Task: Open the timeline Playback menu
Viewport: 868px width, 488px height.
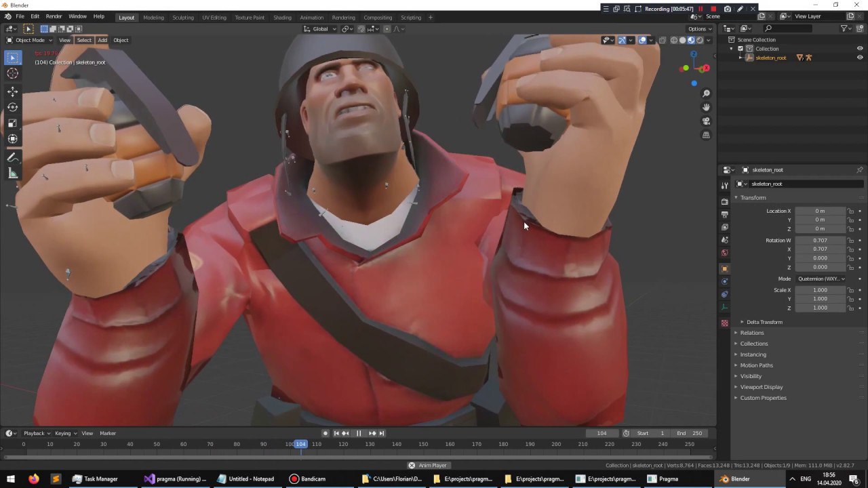Action: [x=36, y=433]
